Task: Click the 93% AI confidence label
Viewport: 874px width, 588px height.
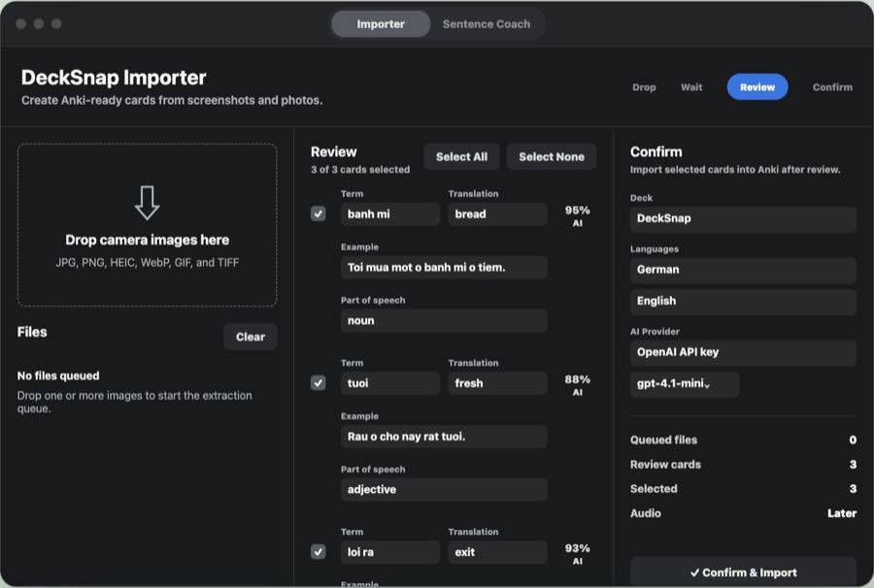Action: pos(578,554)
